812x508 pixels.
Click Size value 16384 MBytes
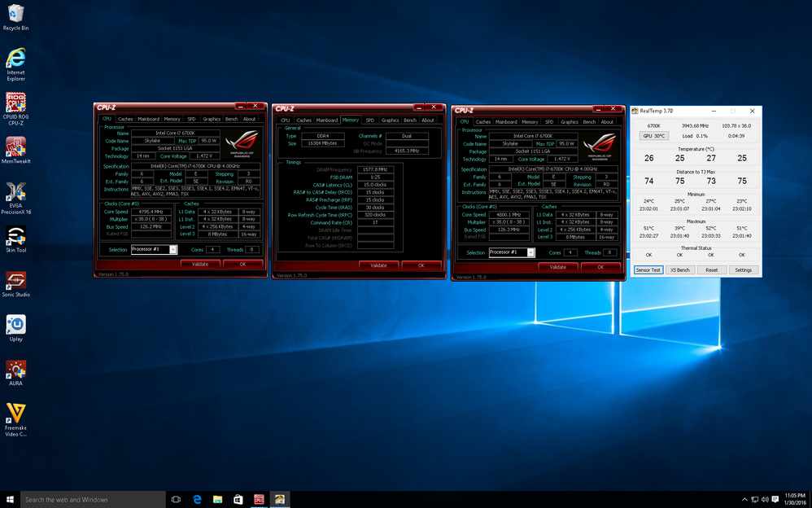point(323,143)
